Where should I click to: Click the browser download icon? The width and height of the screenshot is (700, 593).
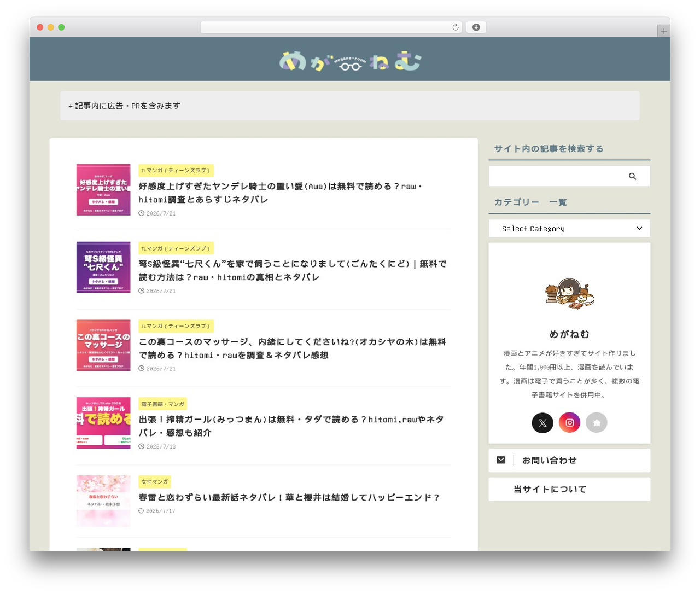coord(476,27)
